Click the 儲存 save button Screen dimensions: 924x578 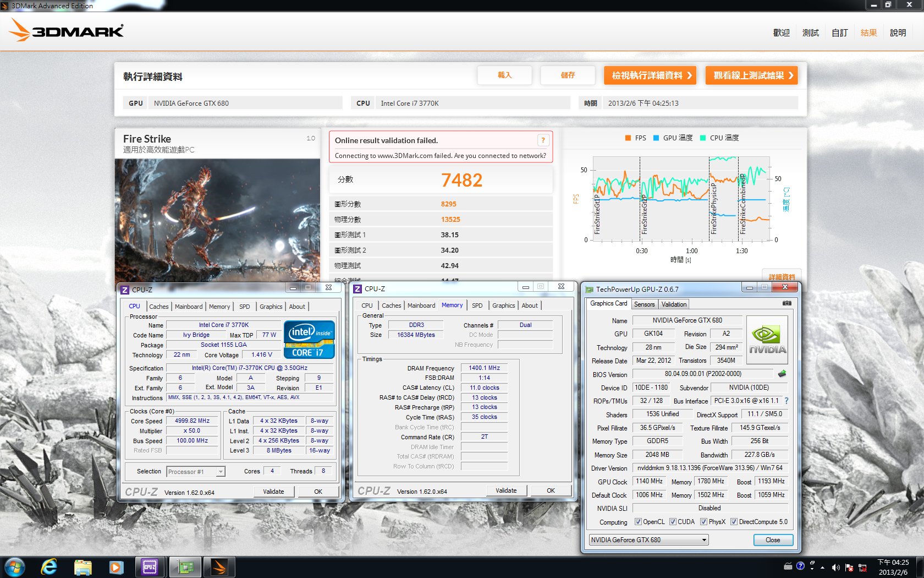tap(568, 75)
